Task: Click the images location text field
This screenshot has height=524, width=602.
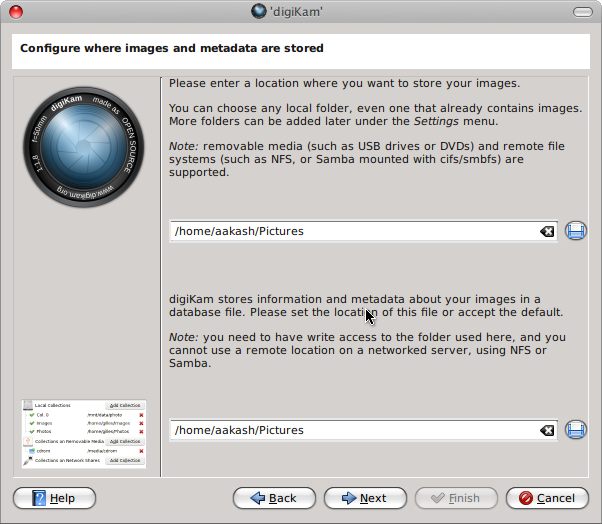Action: pos(363,231)
